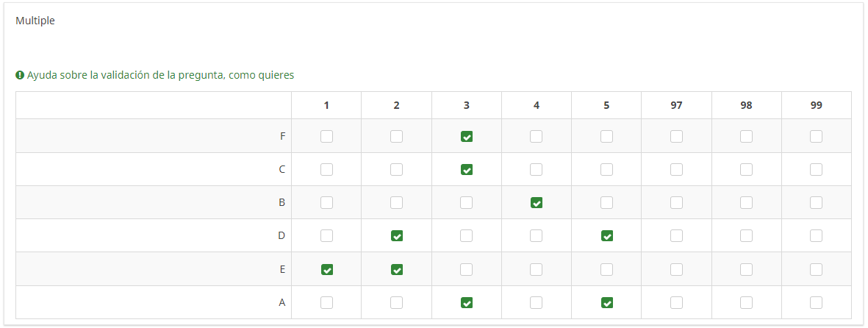Uncheck row B column 4 checkbox

click(x=537, y=202)
